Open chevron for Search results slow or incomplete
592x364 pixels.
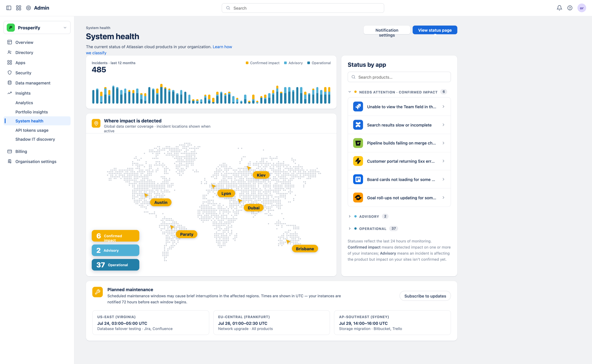pos(444,125)
